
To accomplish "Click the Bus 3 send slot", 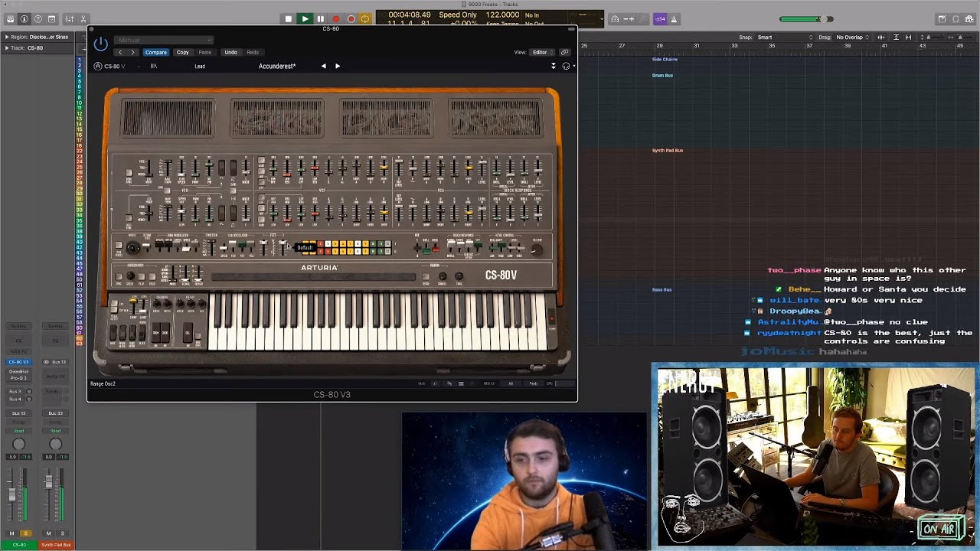I will [x=15, y=391].
